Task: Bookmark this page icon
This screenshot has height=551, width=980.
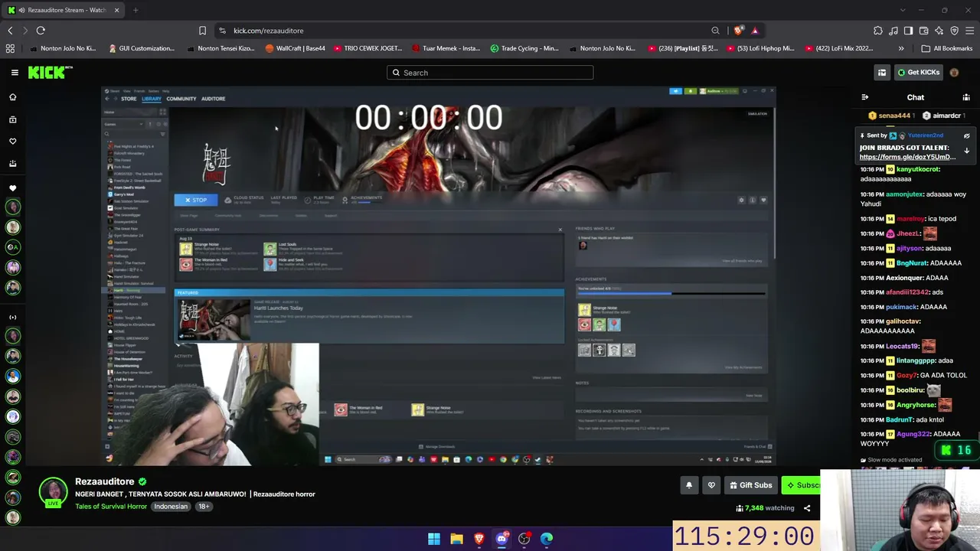Action: pyautogui.click(x=202, y=31)
